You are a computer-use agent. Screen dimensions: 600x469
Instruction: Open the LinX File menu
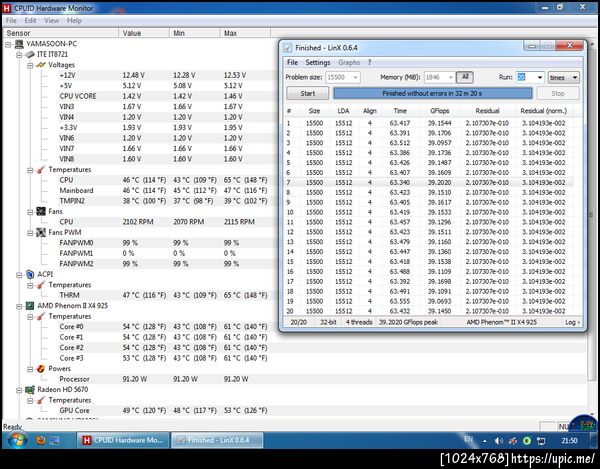(292, 62)
